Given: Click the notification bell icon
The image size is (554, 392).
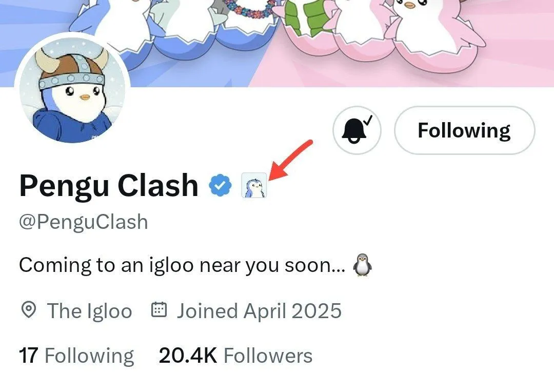Looking at the screenshot, I should click(357, 130).
